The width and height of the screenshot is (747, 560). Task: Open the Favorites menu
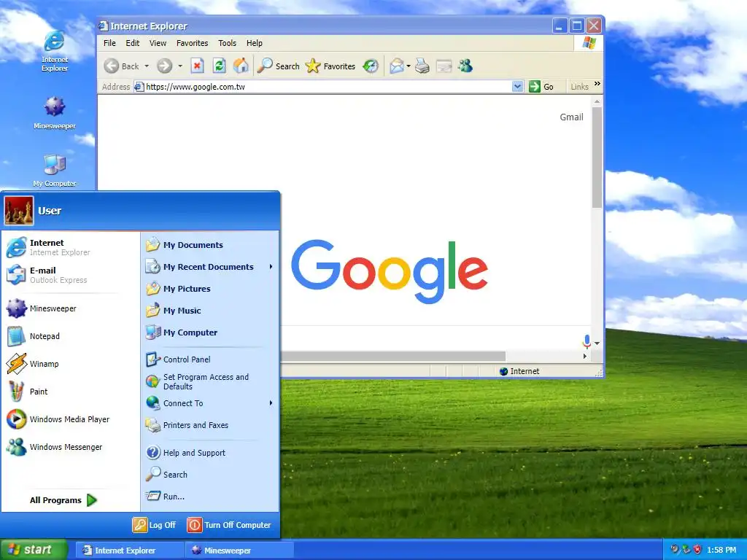(192, 43)
